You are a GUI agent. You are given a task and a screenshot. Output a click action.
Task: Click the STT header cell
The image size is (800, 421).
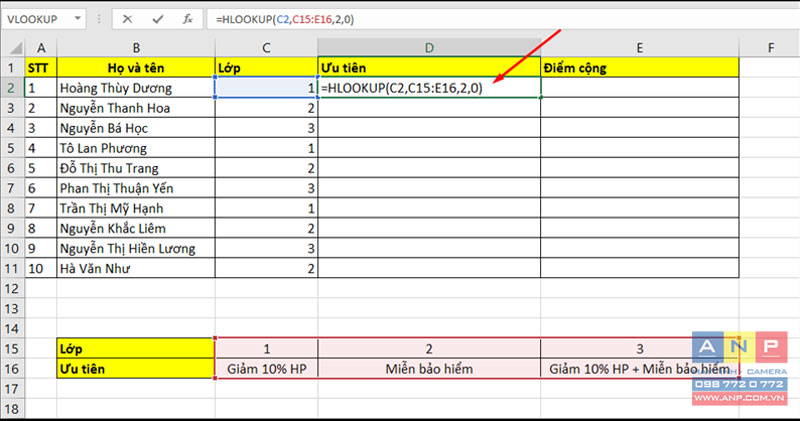click(41, 67)
